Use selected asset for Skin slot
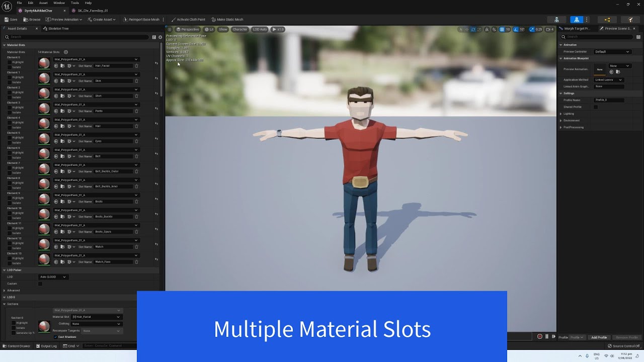Image resolution: width=644 pixels, height=362 pixels. click(x=56, y=81)
